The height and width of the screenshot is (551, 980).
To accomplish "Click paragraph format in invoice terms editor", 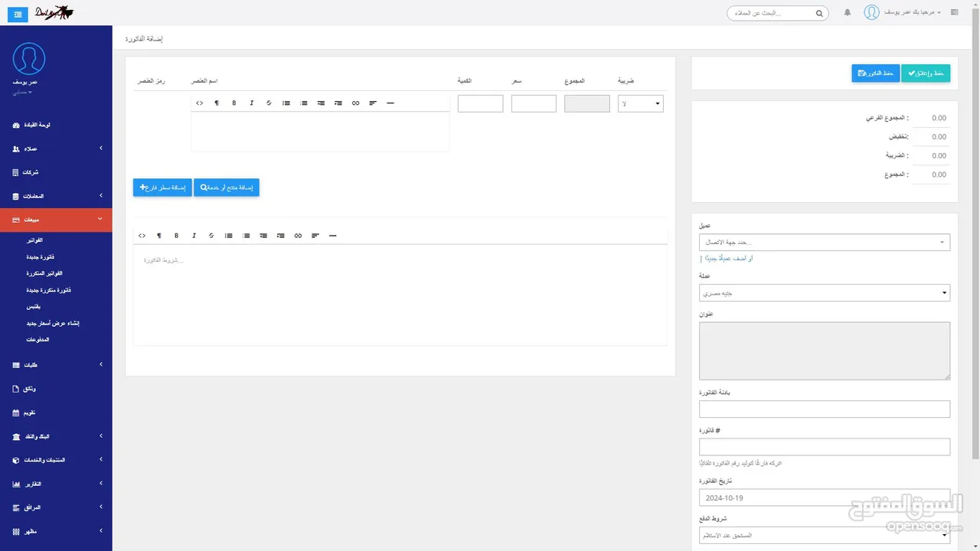I will pyautogui.click(x=159, y=236).
